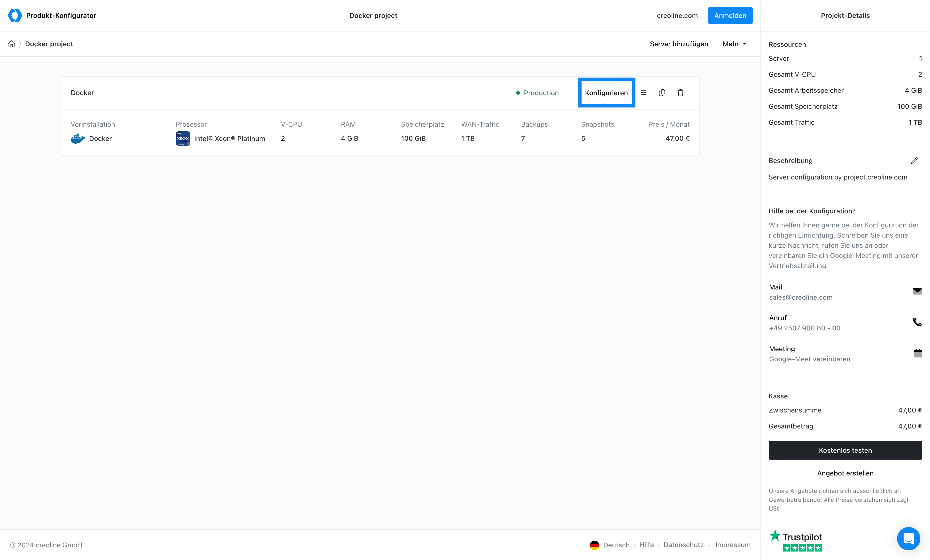Click the Docker server card title
This screenshot has width=930, height=560.
(x=82, y=93)
